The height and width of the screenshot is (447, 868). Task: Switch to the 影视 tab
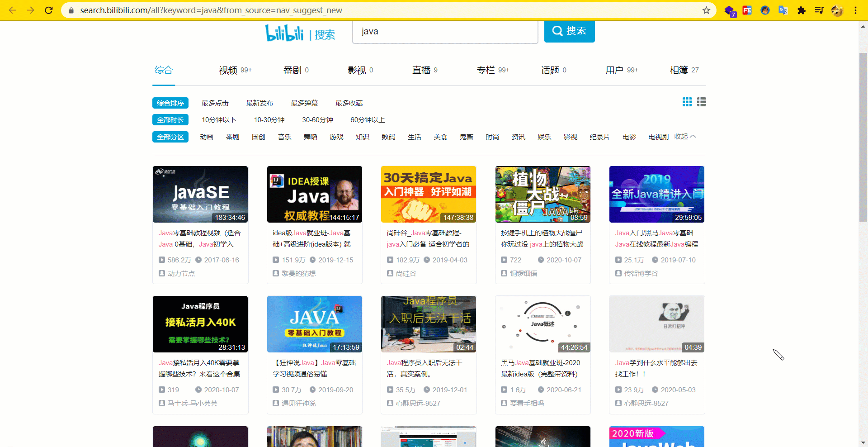[360, 70]
